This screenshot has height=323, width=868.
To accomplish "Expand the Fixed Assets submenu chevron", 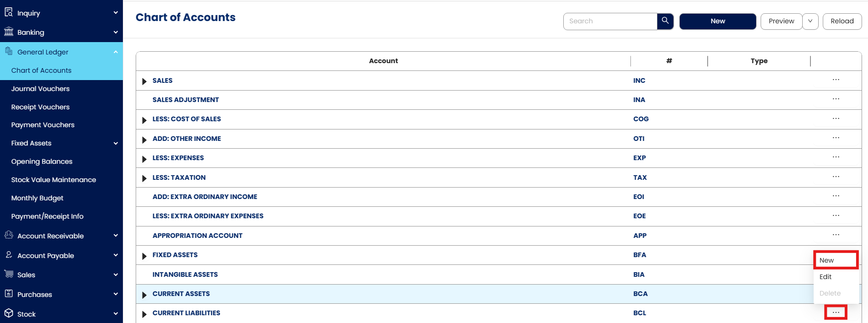I will (116, 143).
